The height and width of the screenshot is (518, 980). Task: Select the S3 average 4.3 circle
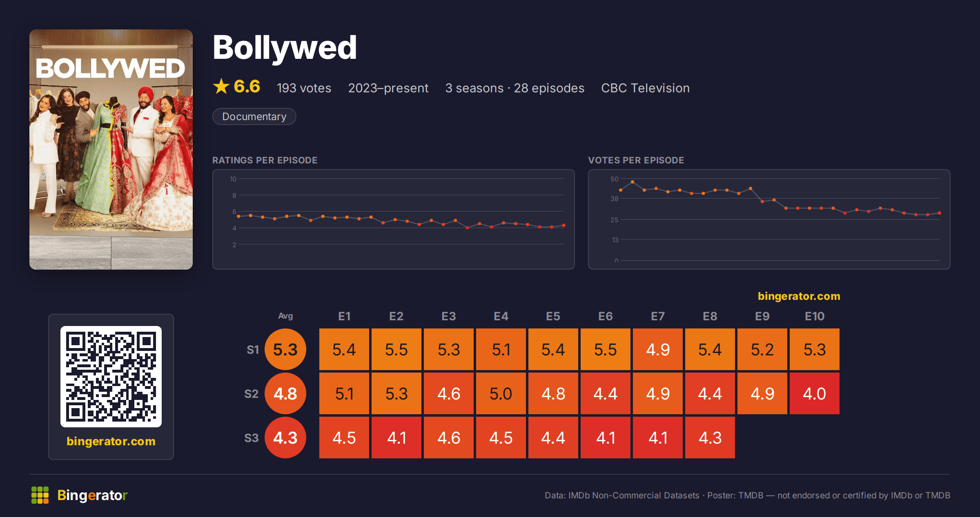(x=285, y=438)
